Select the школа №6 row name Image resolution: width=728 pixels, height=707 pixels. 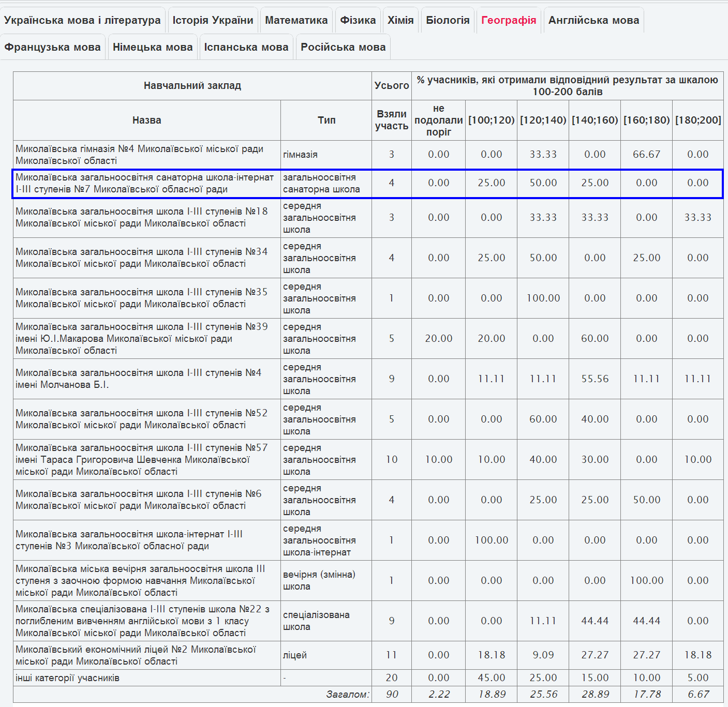point(139,500)
